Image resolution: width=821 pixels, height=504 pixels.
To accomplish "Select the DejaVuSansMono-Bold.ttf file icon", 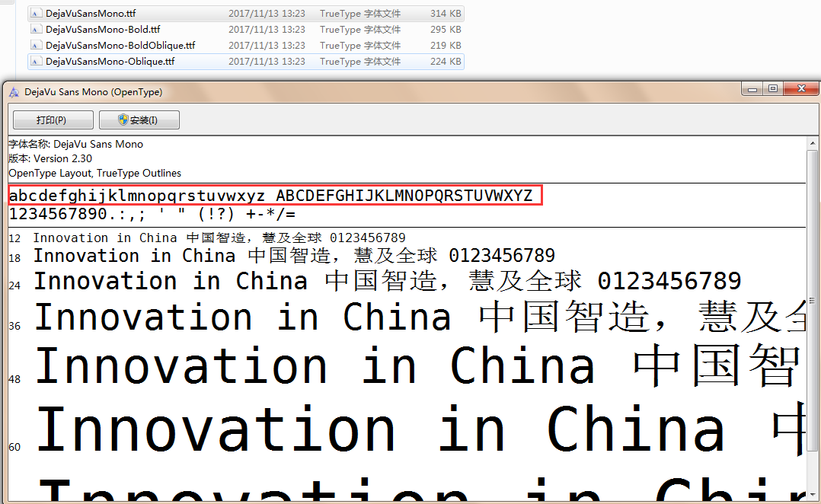I will pyautogui.click(x=35, y=30).
